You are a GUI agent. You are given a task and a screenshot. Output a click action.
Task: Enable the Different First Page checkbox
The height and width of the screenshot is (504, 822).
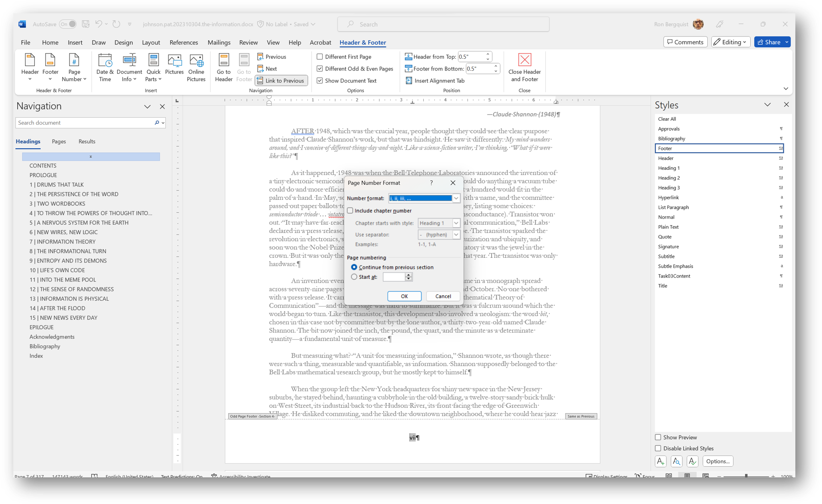pos(320,57)
